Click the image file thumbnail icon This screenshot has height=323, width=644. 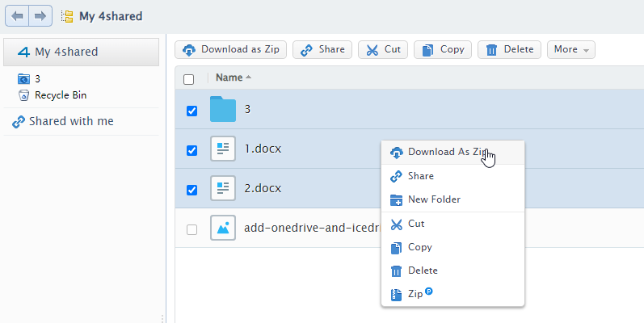(222, 229)
